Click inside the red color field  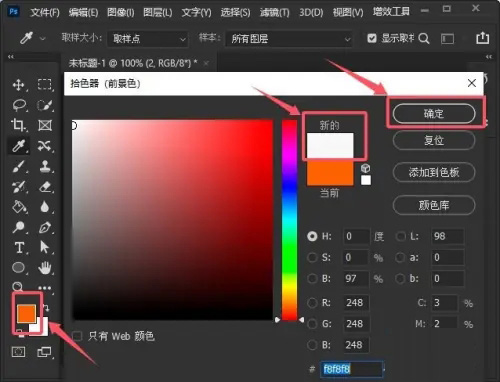coord(173,220)
